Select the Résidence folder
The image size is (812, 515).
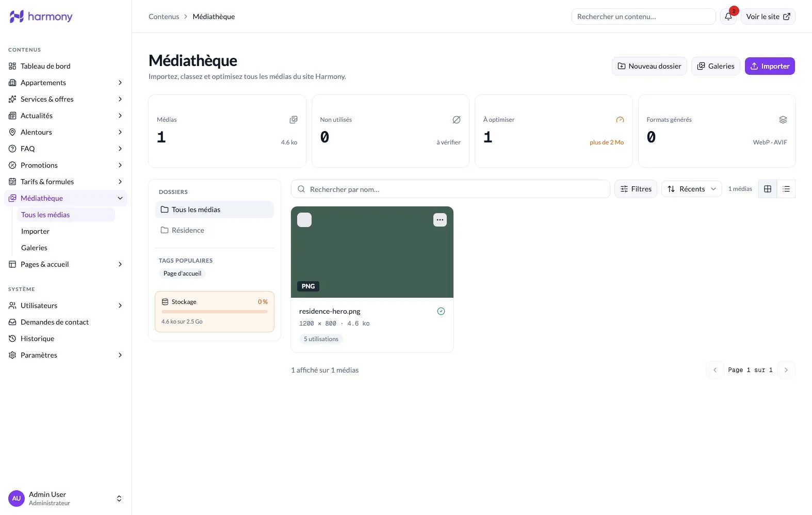tap(215, 230)
